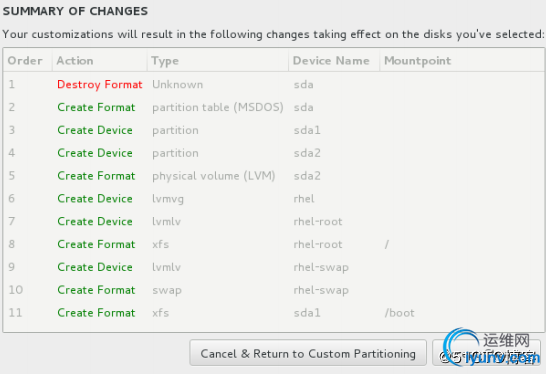Select the Create Device row for sda1
This screenshot has height=374, width=546.
coord(273,130)
